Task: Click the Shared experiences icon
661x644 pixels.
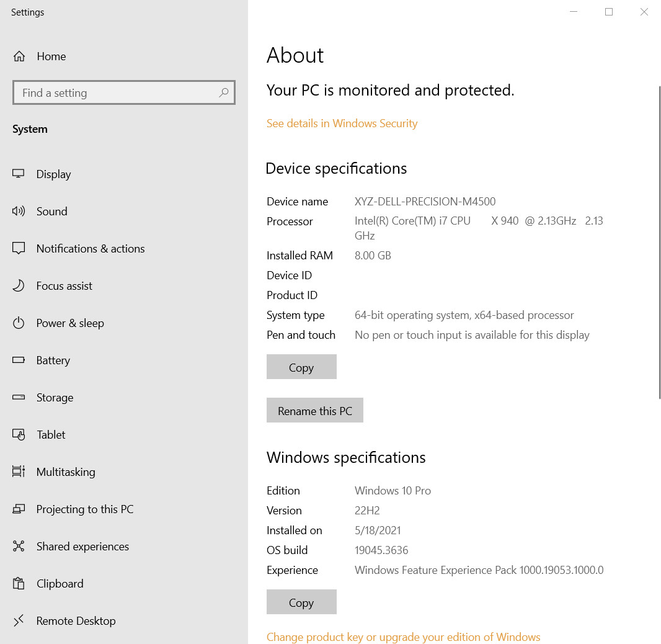Action: 19,546
